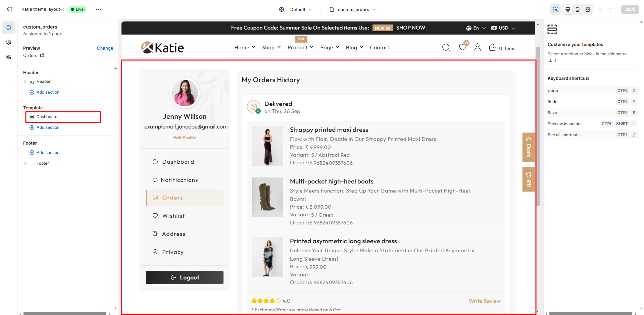This screenshot has height=315, width=644.
Task: Select Notifications in the account menu
Action: tap(179, 180)
